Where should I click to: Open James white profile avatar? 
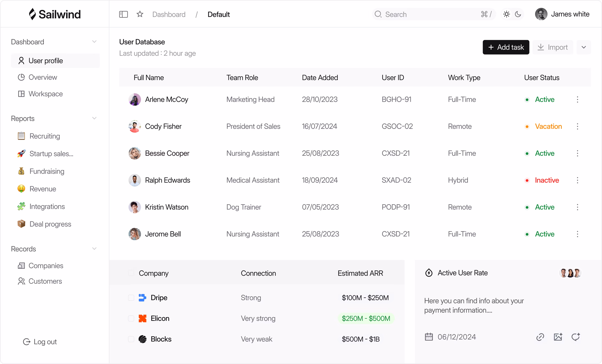(541, 14)
